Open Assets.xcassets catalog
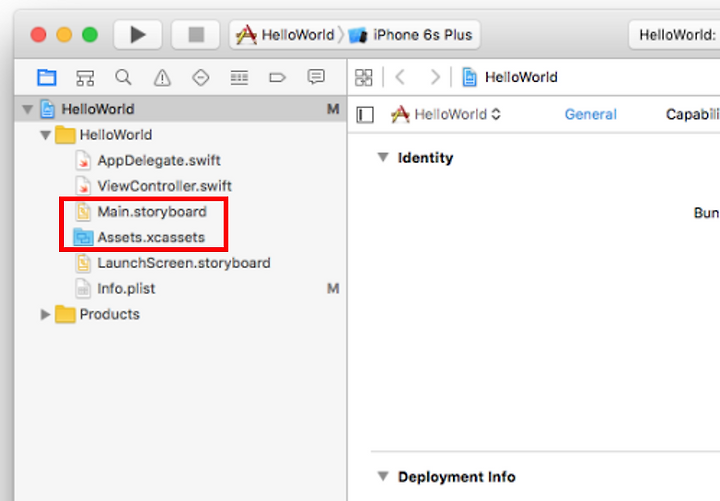Viewport: 720px width, 501px height. pyautogui.click(x=180, y=237)
